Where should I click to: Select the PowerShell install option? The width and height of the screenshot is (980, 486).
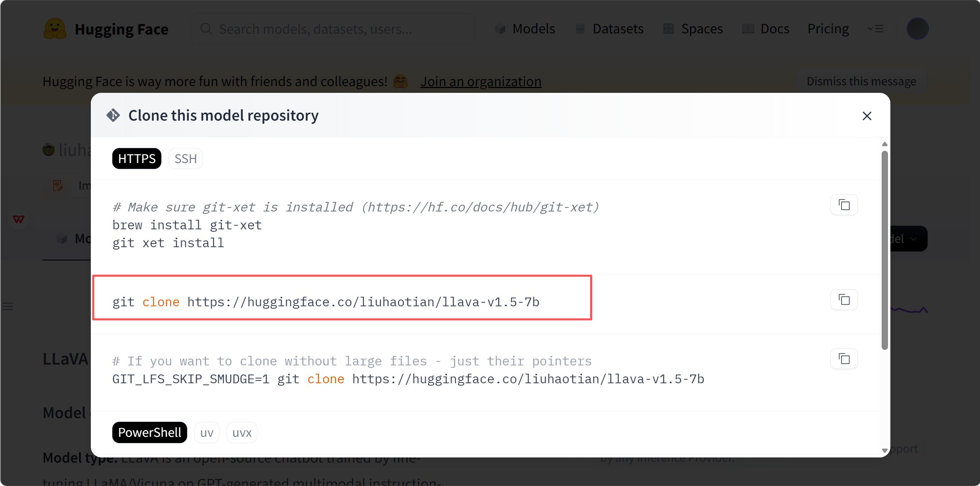pos(150,432)
